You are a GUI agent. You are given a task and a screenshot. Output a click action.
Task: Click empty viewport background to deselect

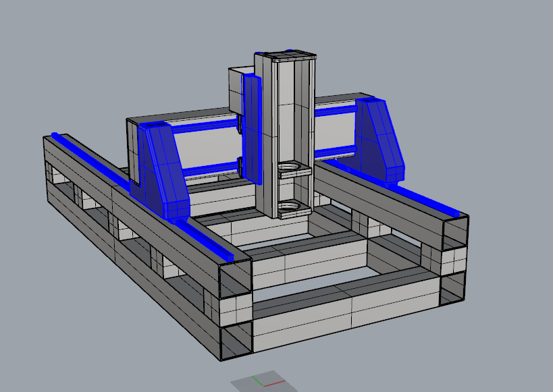(x=473, y=54)
